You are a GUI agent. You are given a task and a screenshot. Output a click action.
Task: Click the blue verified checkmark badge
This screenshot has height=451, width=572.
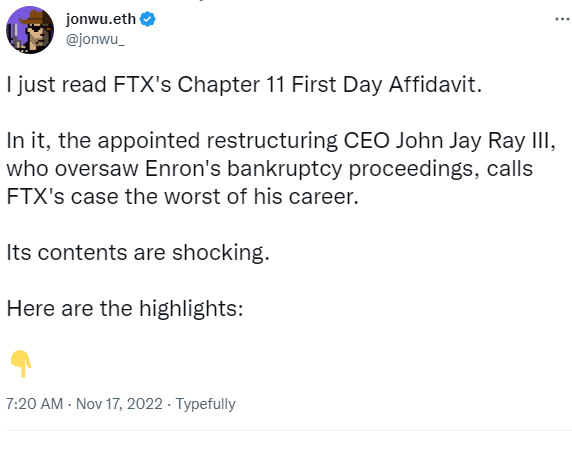tap(148, 19)
